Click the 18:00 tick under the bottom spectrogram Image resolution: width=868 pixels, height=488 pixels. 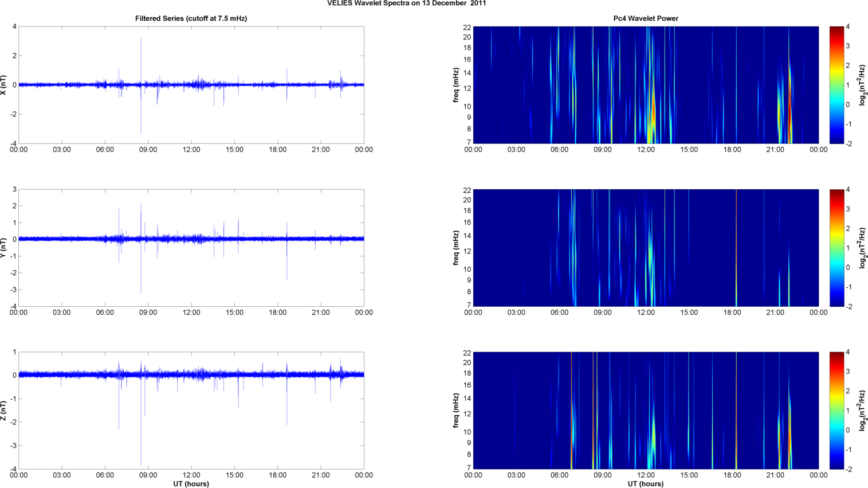(732, 475)
